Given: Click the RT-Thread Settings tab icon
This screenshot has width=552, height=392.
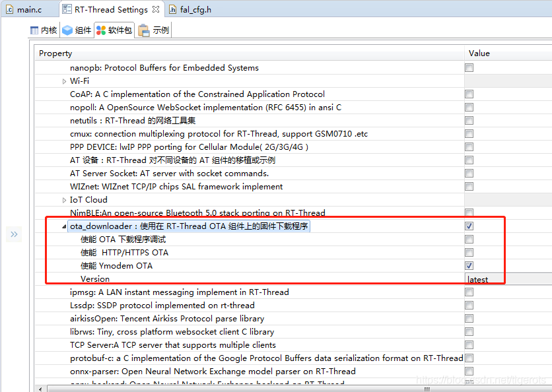Looking at the screenshot, I should (x=67, y=9).
